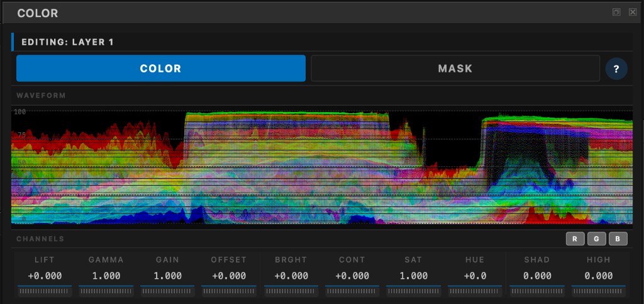644x304 pixels.
Task: Click the HIGH jog slider
Action: pyautogui.click(x=599, y=291)
